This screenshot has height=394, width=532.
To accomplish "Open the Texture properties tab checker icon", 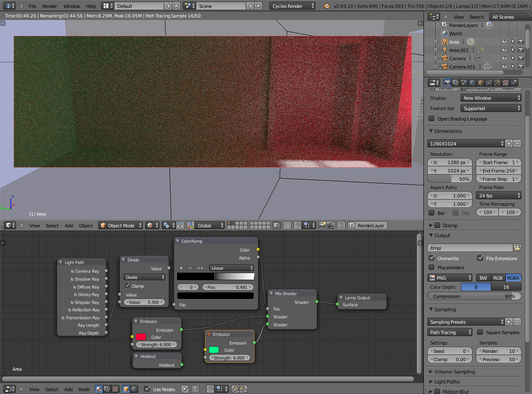I will [505, 83].
